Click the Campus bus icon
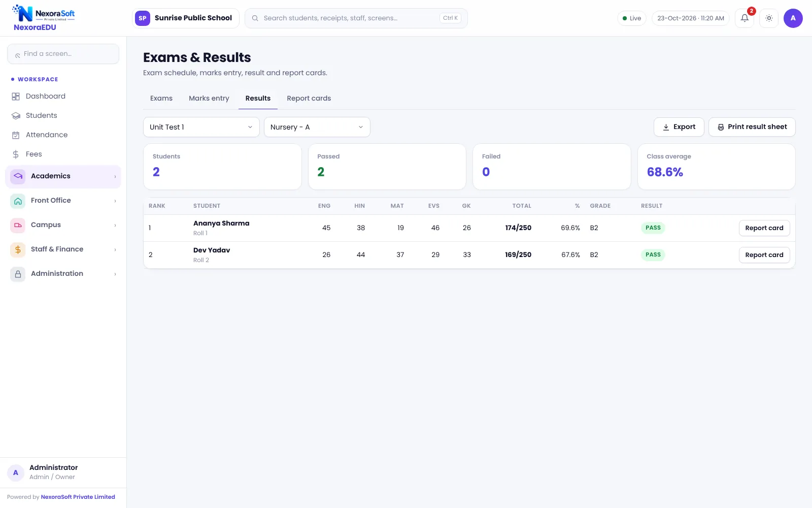Screen dimensions: 812x508 point(18,225)
